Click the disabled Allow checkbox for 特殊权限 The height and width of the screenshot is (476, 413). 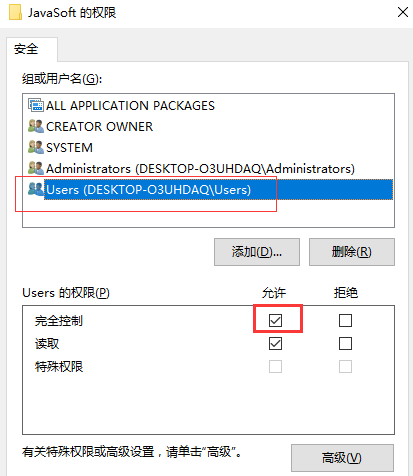click(x=275, y=366)
